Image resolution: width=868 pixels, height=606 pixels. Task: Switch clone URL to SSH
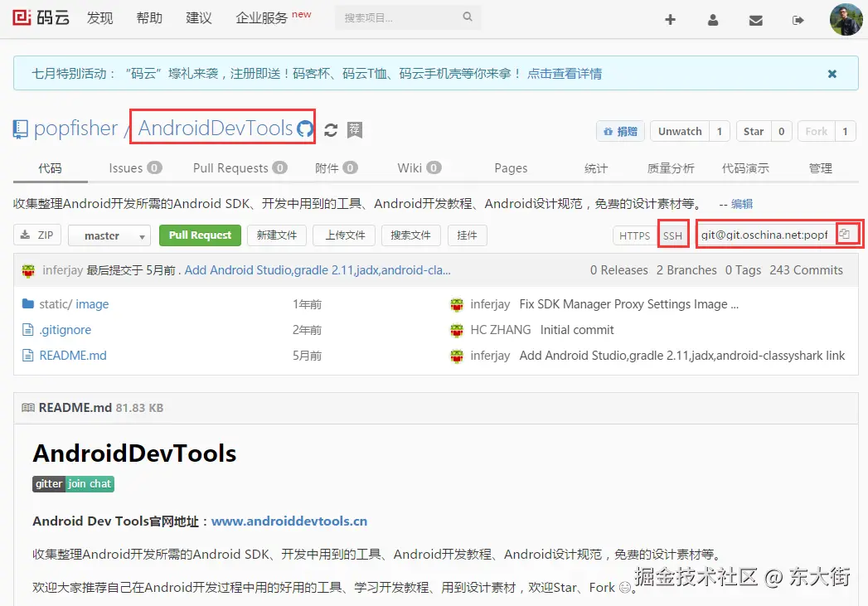point(672,235)
